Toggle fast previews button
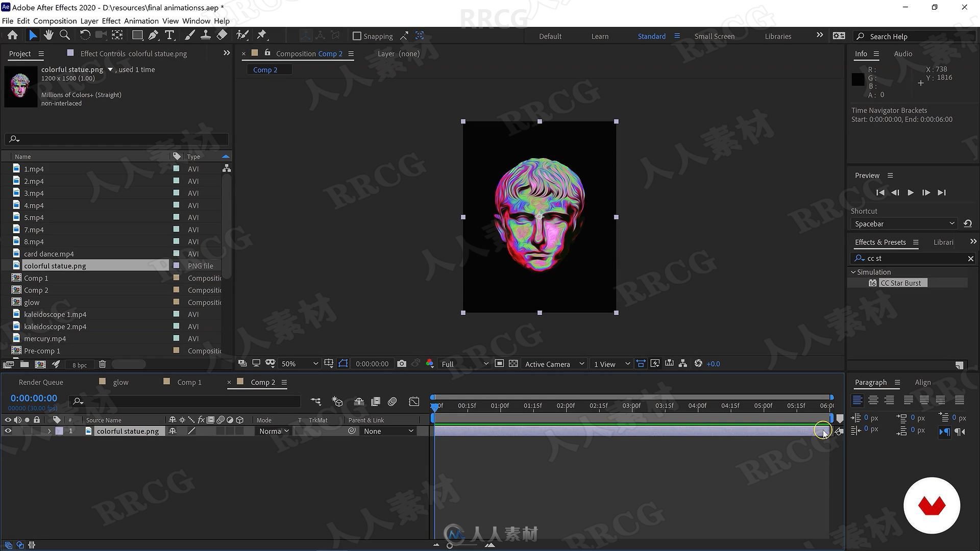The height and width of the screenshot is (551, 980). click(655, 364)
